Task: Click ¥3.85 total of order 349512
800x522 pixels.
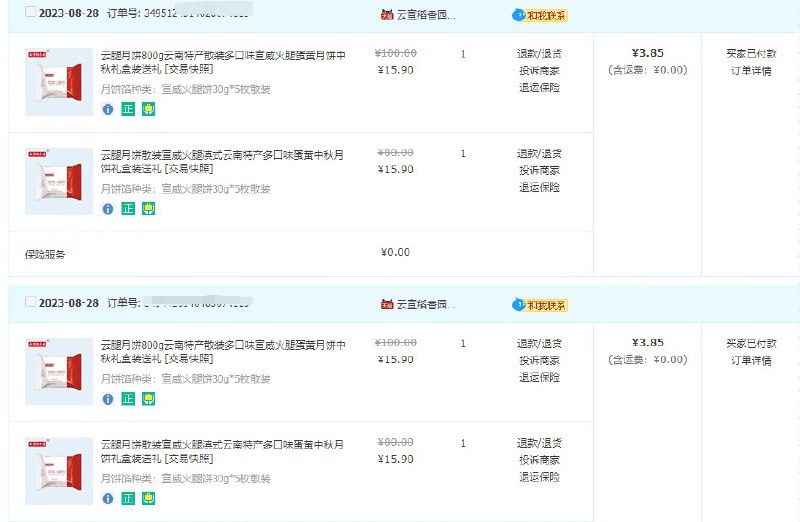Action: click(x=647, y=53)
